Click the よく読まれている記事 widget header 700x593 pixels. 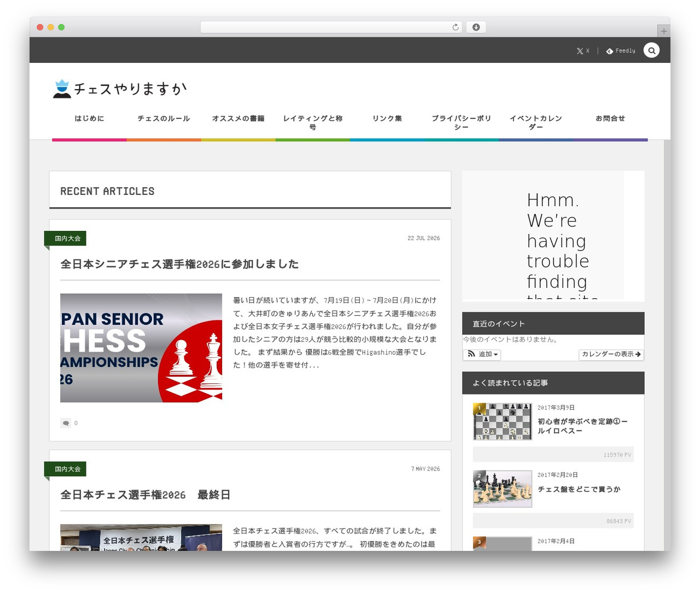click(553, 383)
